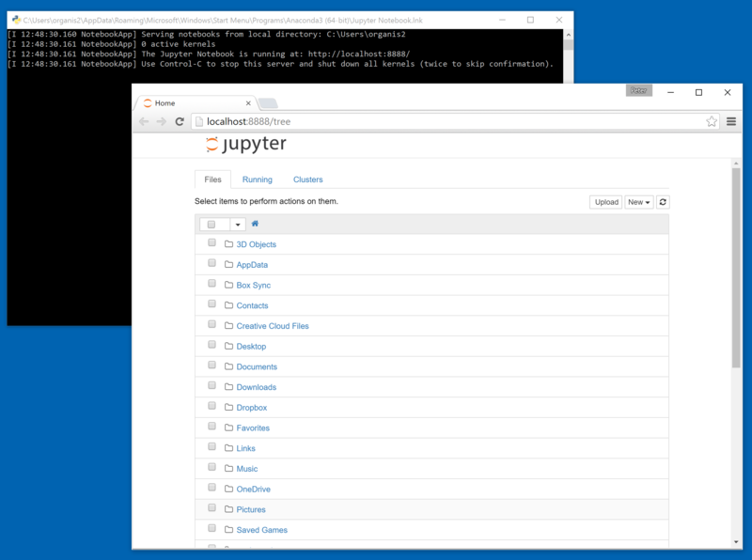Click the folder icon beside Pictures

point(228,508)
